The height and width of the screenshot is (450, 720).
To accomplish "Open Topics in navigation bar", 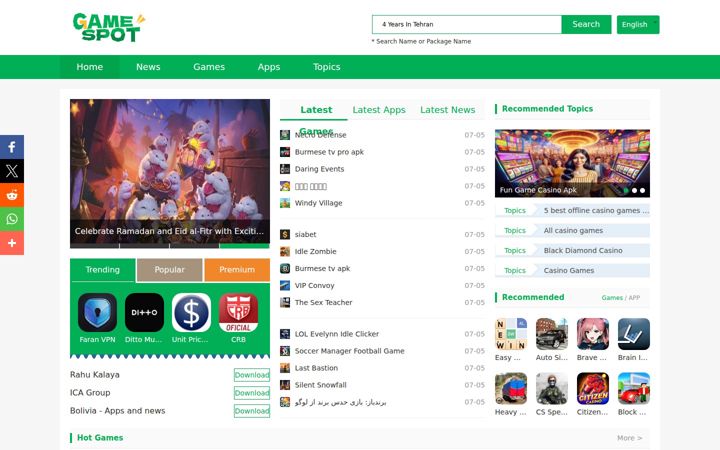I will pyautogui.click(x=326, y=67).
